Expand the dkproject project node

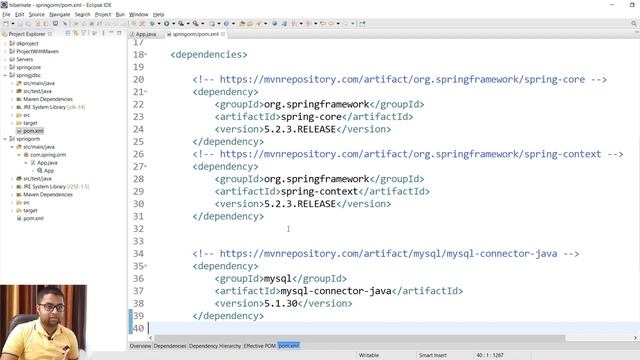click(5, 43)
